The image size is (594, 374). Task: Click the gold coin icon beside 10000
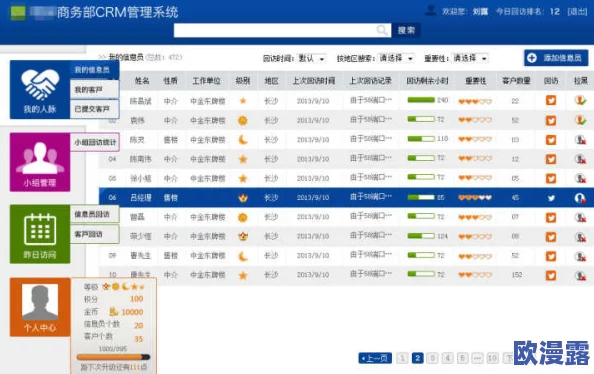(114, 311)
